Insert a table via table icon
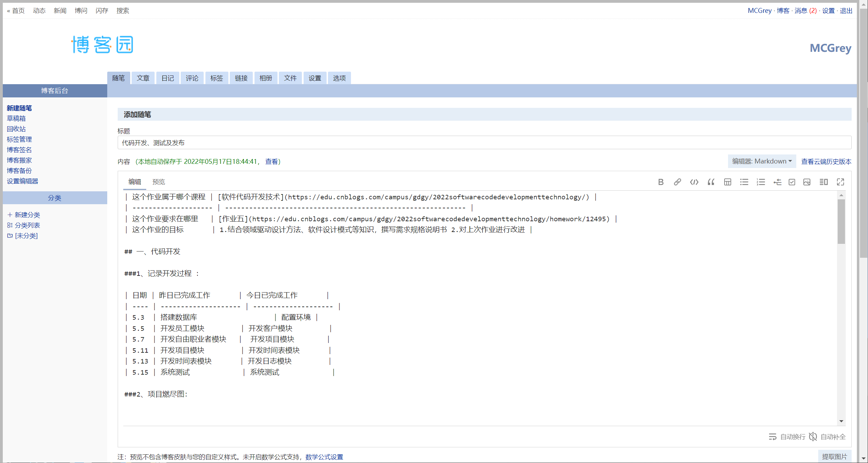 [x=727, y=182]
